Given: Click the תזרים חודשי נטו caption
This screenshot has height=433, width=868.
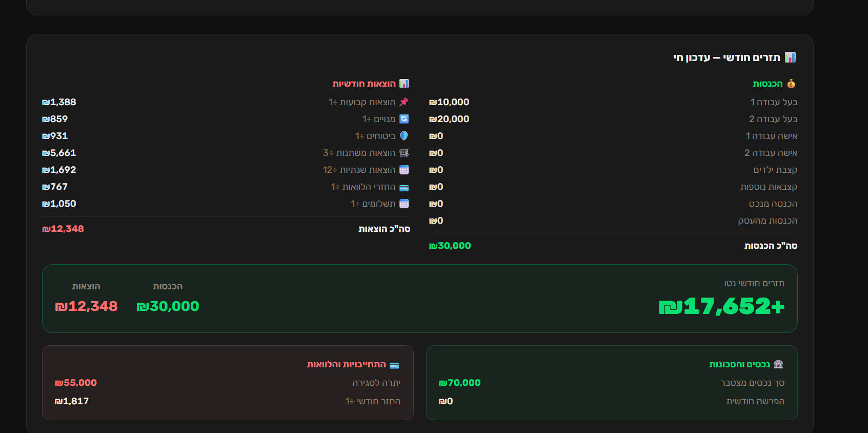Looking at the screenshot, I should (754, 283).
